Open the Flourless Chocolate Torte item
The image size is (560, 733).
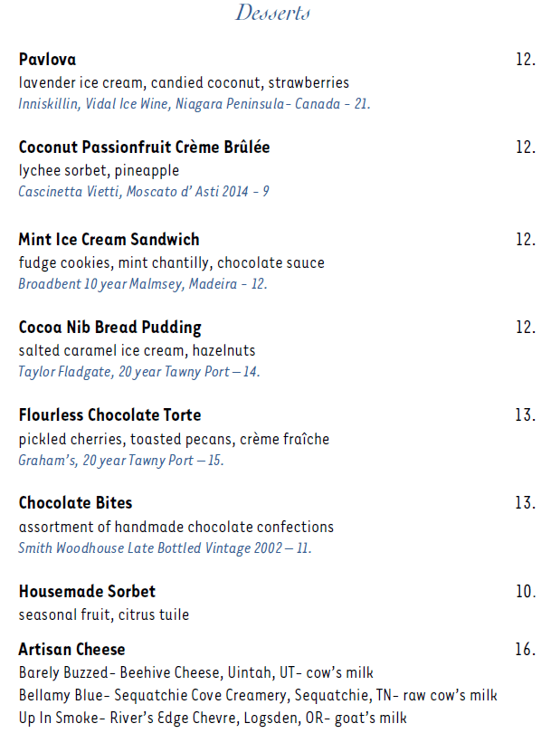109,415
